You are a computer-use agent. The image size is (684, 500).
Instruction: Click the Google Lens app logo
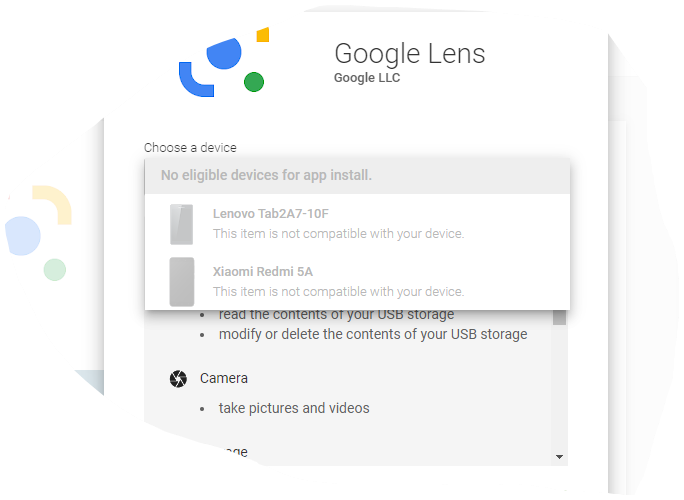[x=224, y=62]
